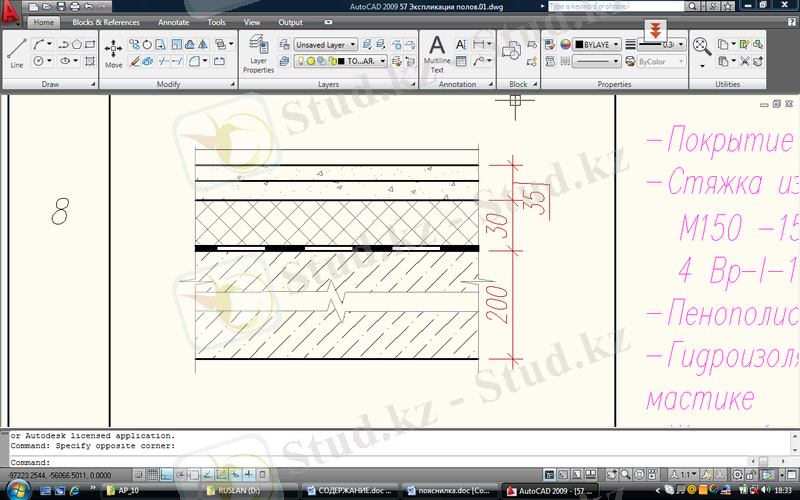The image size is (800, 500).
Task: Click the Print icon in quick access toolbar
Action: click(74, 7)
